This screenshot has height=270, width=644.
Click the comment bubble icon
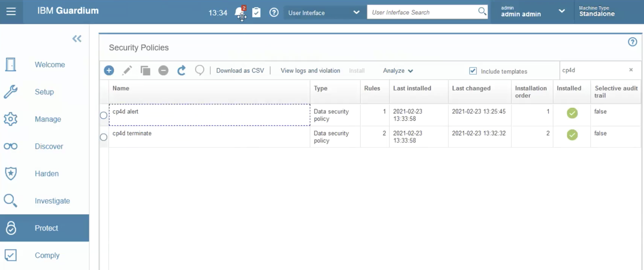[200, 70]
